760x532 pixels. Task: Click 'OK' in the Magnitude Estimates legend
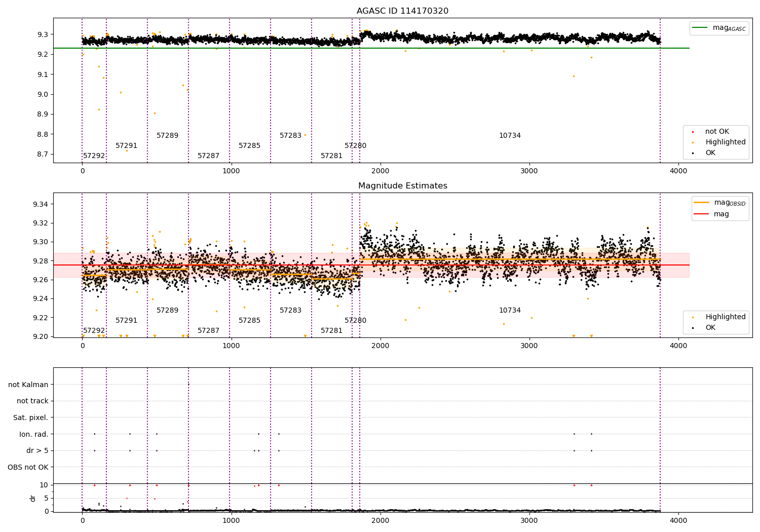pos(710,328)
